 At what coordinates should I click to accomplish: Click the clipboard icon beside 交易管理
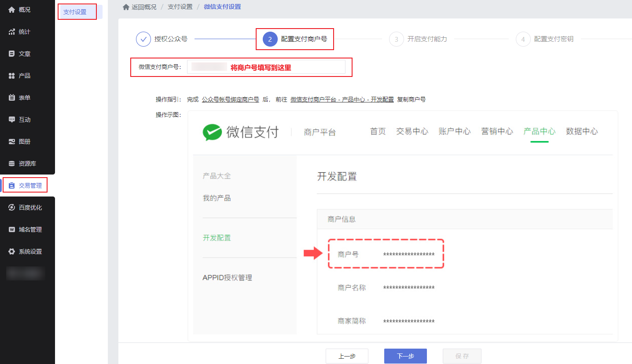point(12,186)
